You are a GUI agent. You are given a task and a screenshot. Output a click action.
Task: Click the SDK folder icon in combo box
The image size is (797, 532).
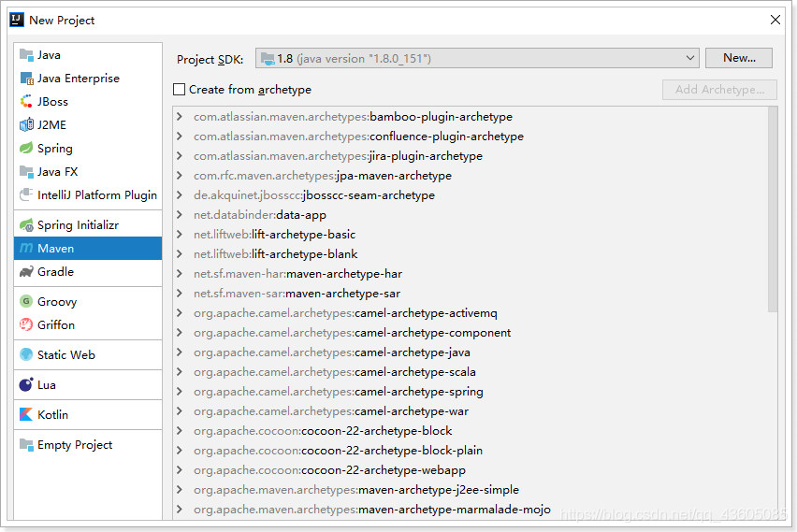[x=268, y=59]
